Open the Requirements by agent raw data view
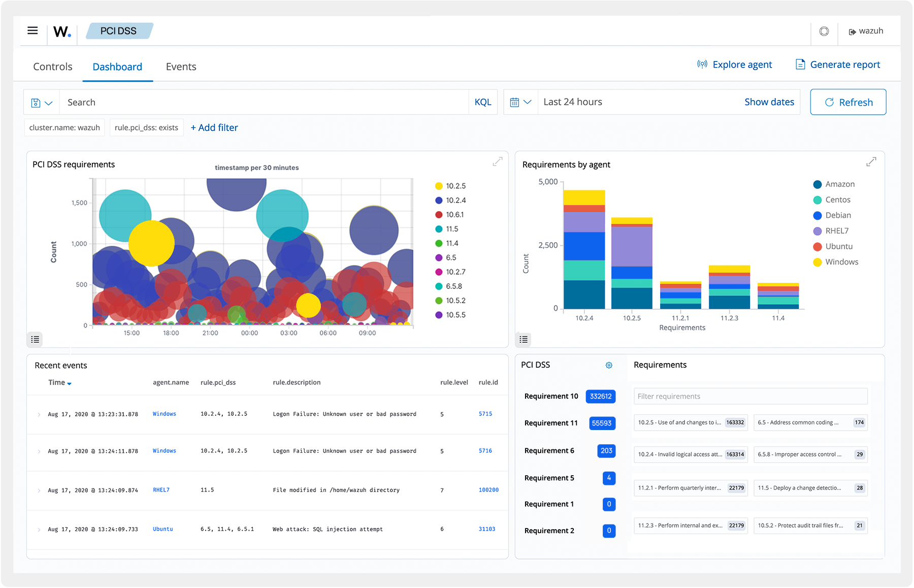Image resolution: width=914 pixels, height=588 pixels. [524, 339]
